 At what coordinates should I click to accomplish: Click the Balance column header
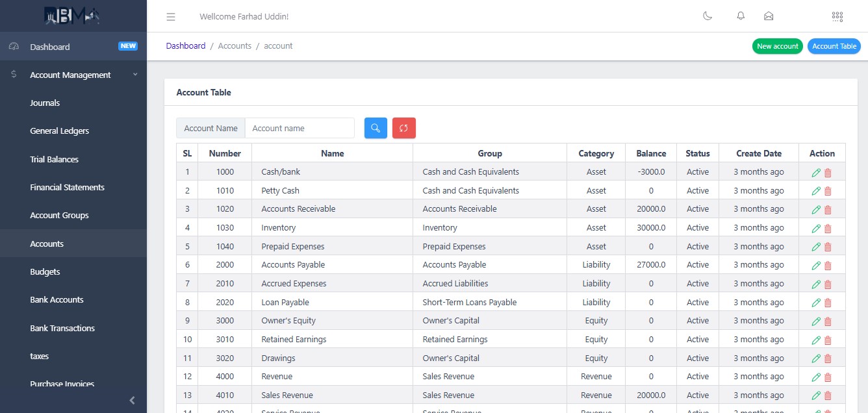(x=651, y=153)
